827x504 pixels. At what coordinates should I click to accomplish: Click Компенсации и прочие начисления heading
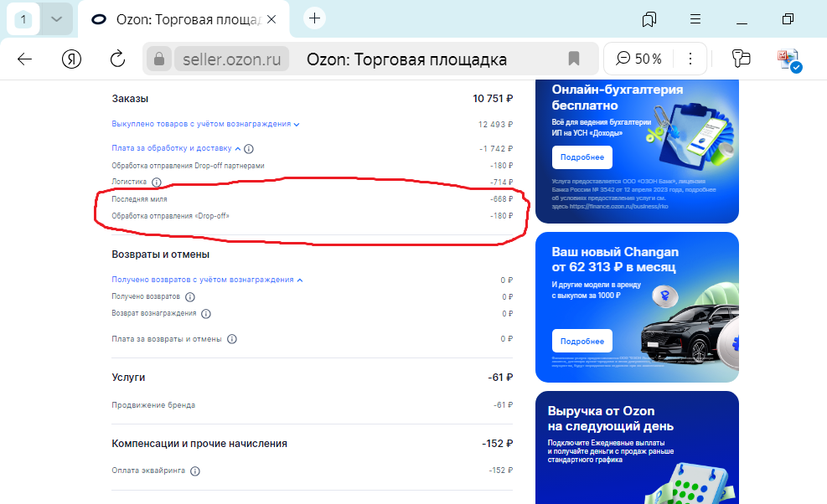[x=199, y=444]
